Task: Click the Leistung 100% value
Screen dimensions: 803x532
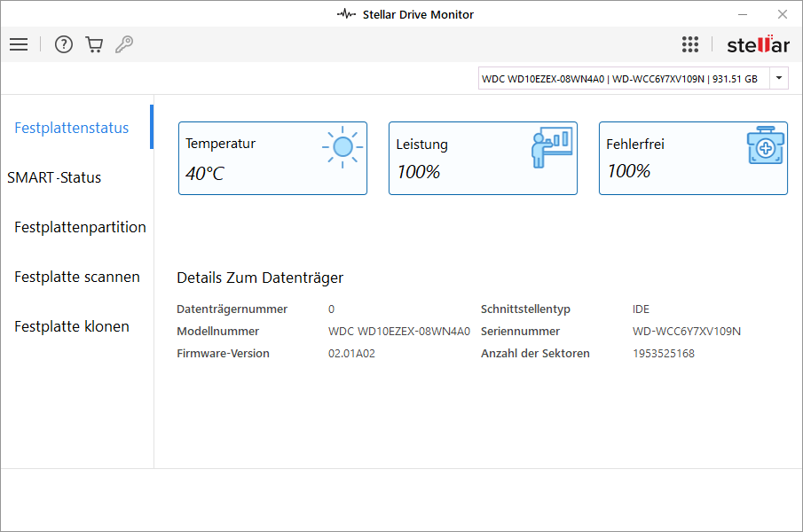Action: [418, 172]
